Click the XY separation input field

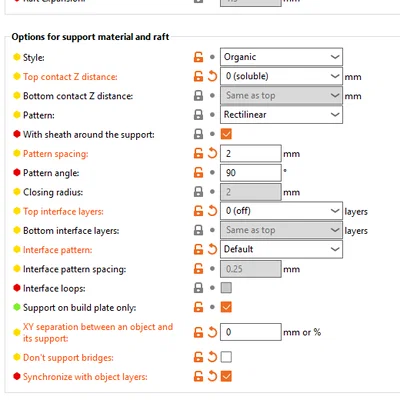(251, 332)
